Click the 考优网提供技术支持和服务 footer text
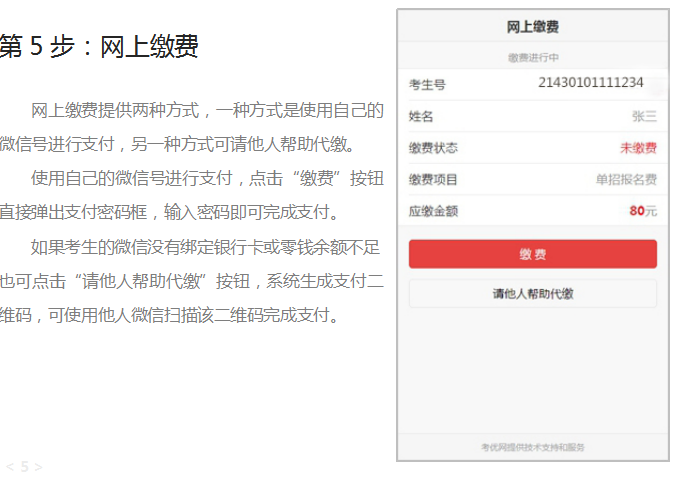Image resolution: width=696 pixels, height=481 pixels. tap(532, 447)
